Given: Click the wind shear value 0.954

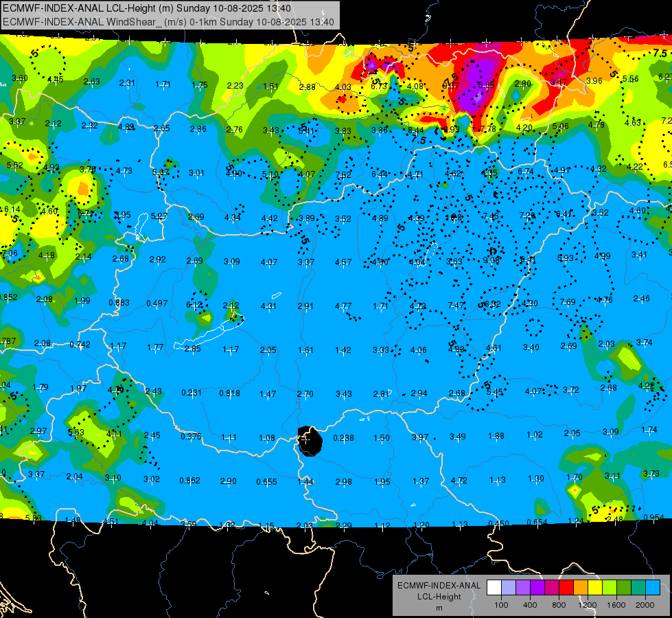Looking at the screenshot, I should pyautogui.click(x=654, y=518).
